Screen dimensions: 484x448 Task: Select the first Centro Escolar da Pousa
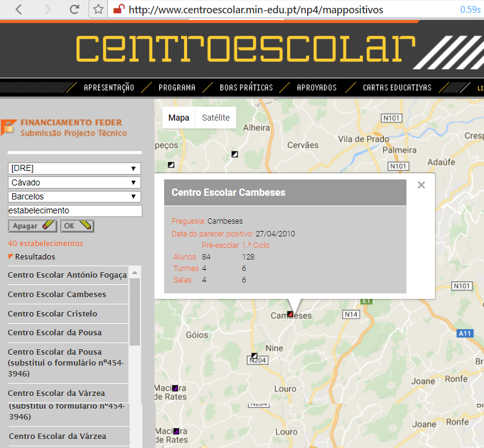[x=68, y=332]
